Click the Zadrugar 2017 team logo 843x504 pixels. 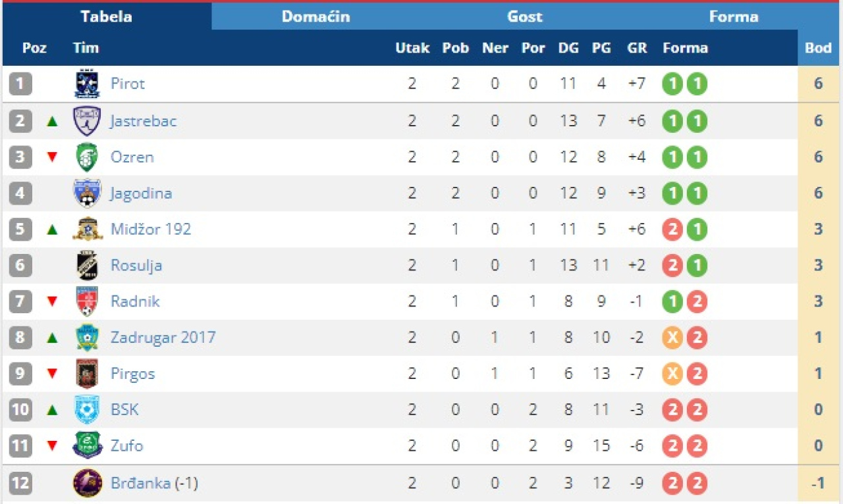[87, 338]
